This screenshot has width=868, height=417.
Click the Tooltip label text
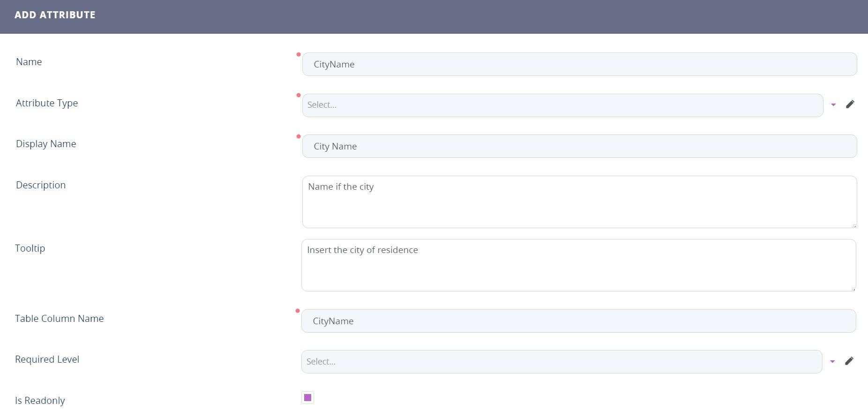point(30,248)
